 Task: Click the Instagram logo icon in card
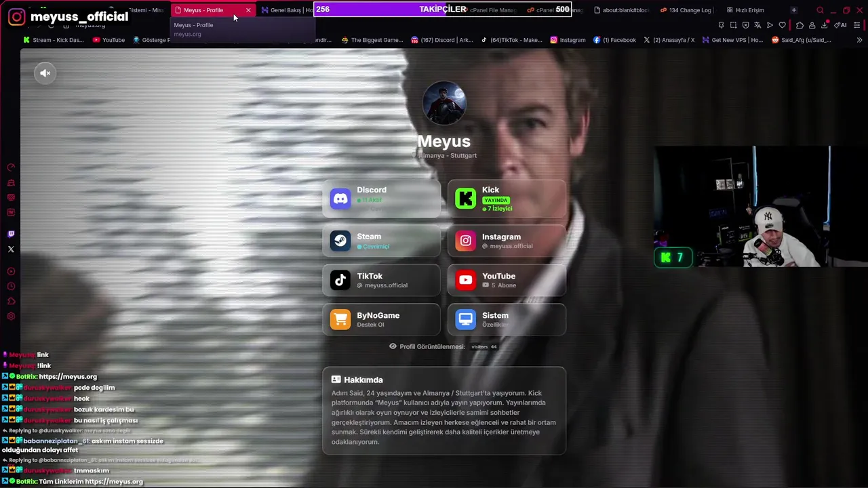(x=466, y=241)
